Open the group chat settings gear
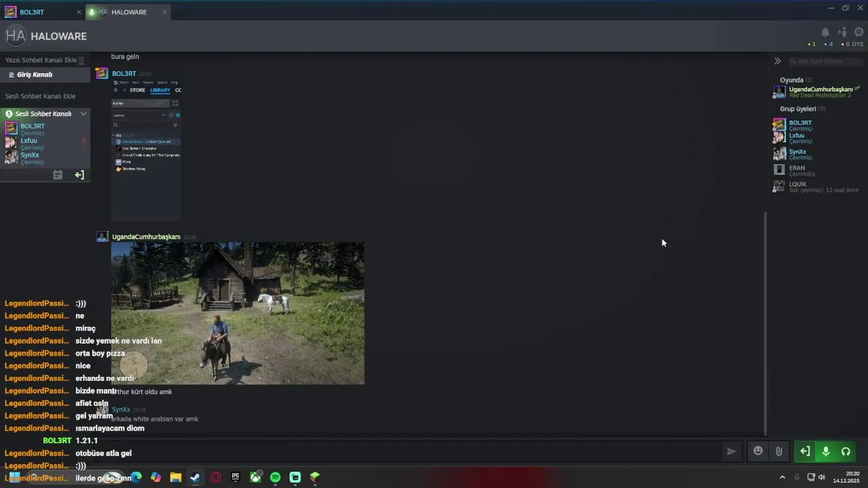Viewport: 868px width, 488px height. [859, 33]
